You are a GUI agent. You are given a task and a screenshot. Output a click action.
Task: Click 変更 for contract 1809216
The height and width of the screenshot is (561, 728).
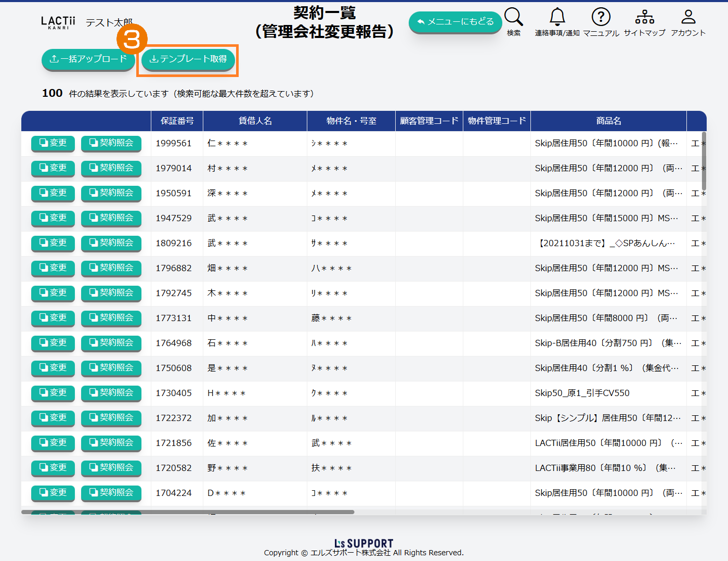pyautogui.click(x=53, y=243)
